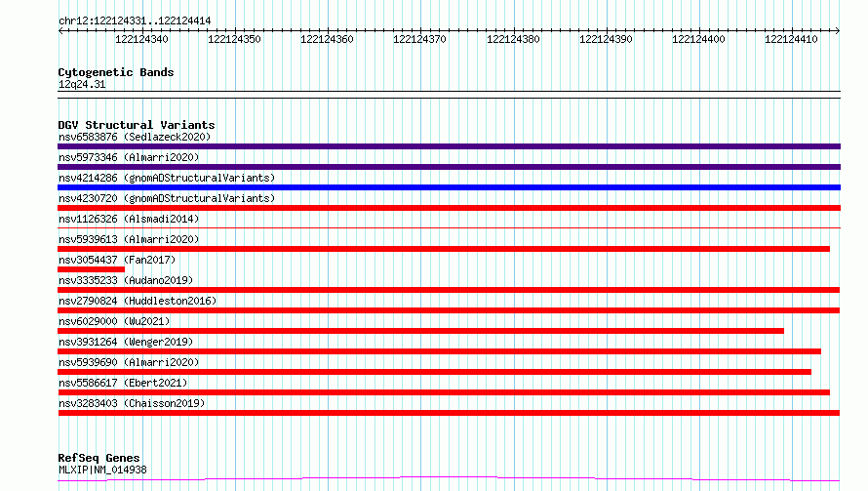Open variant nsv5973346 (Almarri2020) label
Image resolution: width=868 pixels, height=491 pixels.
point(129,157)
